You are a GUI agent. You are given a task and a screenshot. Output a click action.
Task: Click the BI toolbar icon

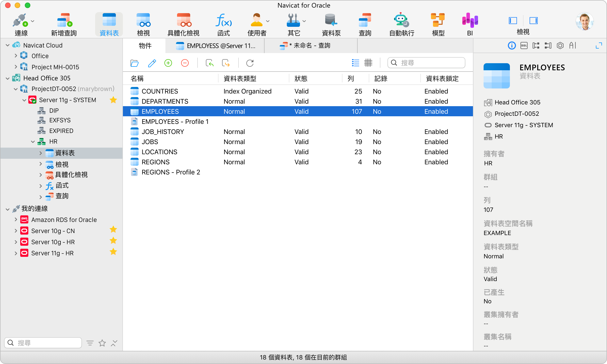[x=470, y=21]
